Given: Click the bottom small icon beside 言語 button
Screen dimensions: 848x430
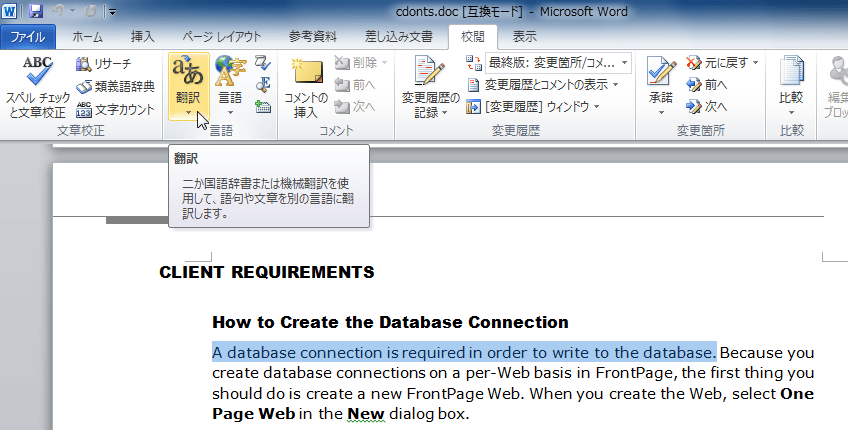Looking at the screenshot, I should click(x=263, y=106).
